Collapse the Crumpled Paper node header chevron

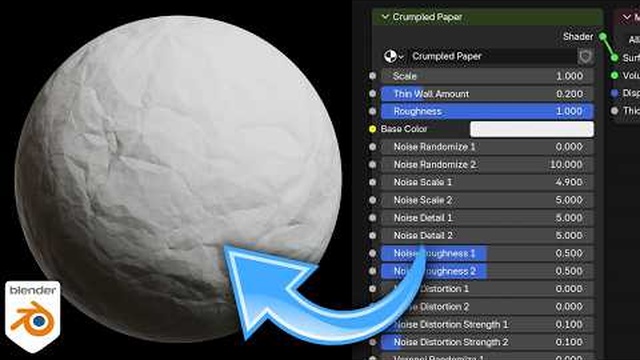(385, 17)
